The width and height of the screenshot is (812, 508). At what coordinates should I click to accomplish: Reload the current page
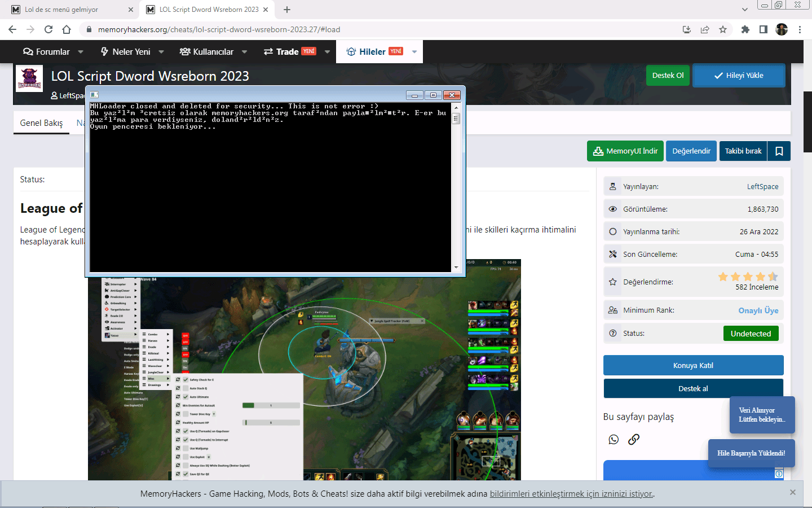[x=48, y=29]
